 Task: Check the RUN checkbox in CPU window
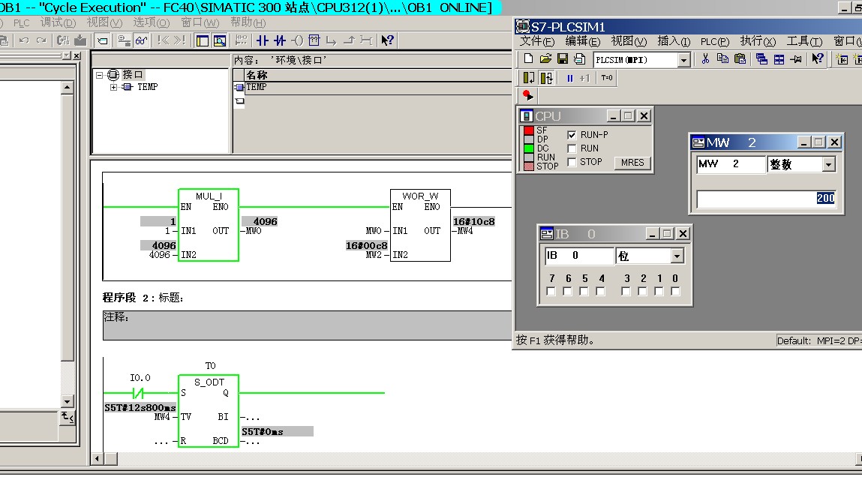pos(572,148)
